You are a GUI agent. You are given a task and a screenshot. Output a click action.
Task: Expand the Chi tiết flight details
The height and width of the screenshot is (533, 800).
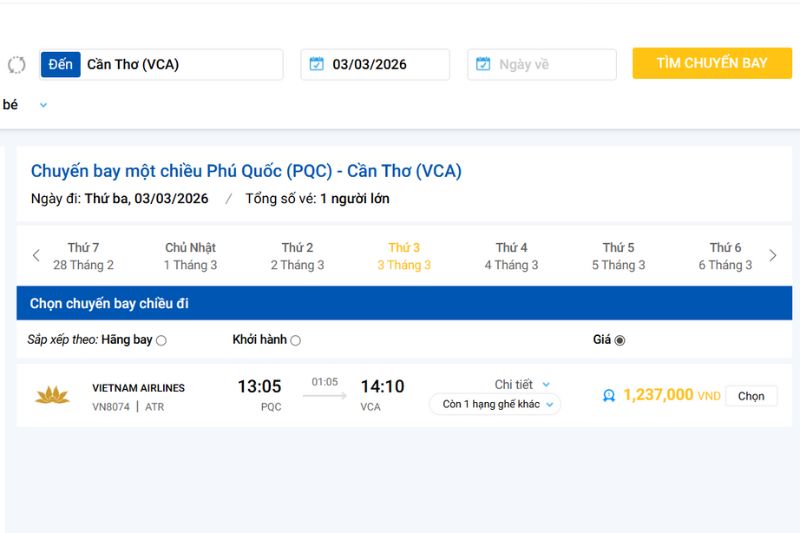coord(521,384)
